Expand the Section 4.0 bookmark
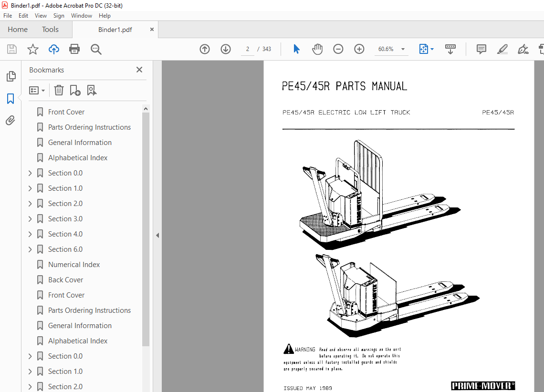544x392 pixels. tap(30, 234)
